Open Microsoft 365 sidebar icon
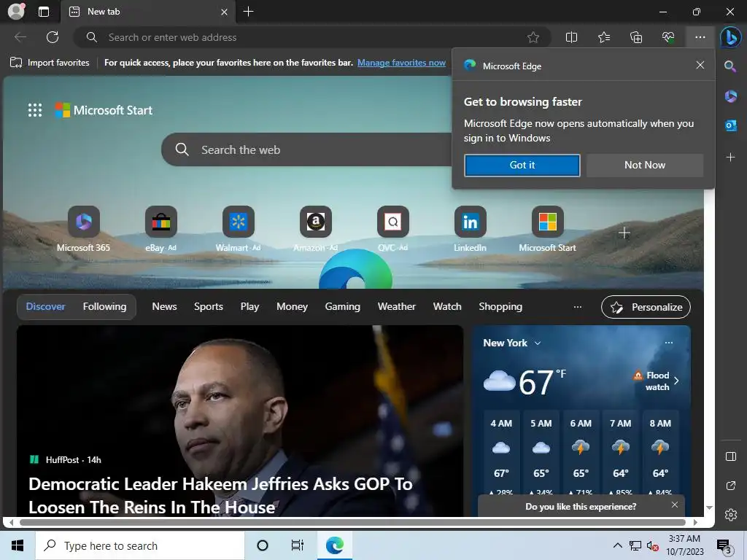This screenshot has width=747, height=560. (x=730, y=96)
